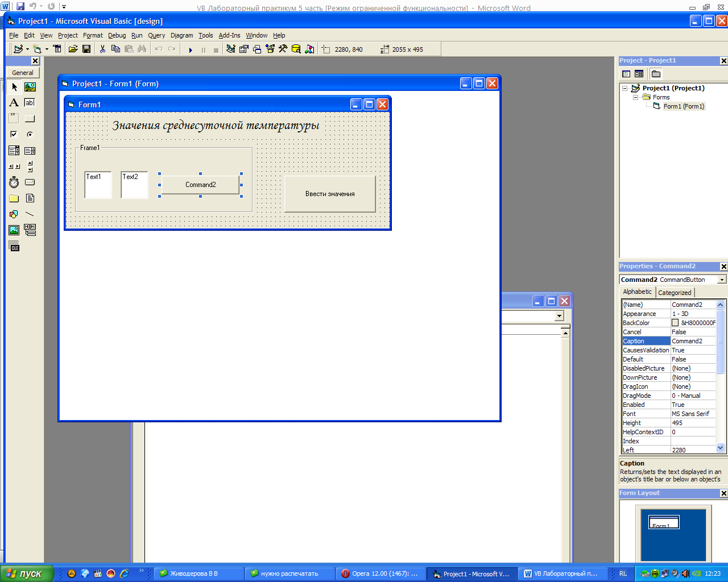Image resolution: width=728 pixels, height=582 pixels.
Task: Select the VScrollBar control tool
Action: tap(30, 167)
